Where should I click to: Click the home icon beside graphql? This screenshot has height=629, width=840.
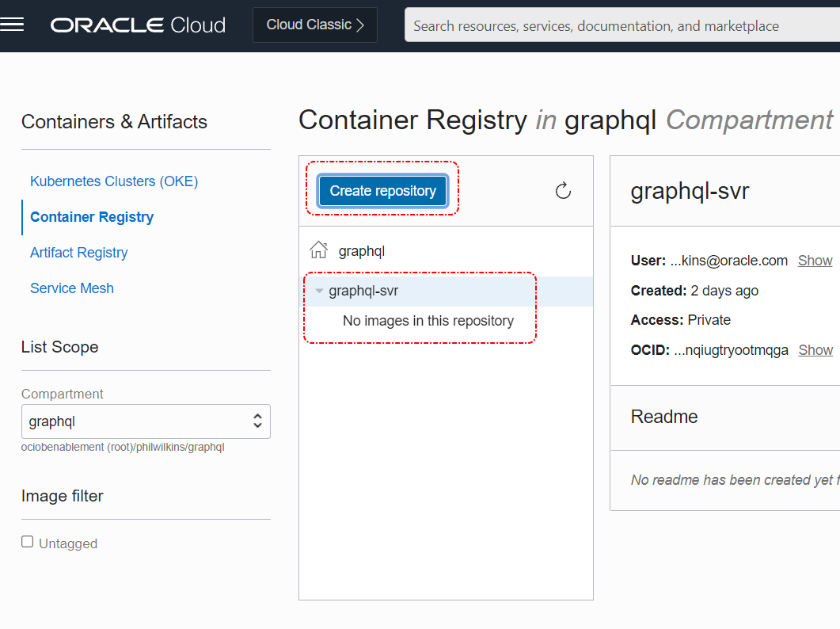tap(319, 251)
